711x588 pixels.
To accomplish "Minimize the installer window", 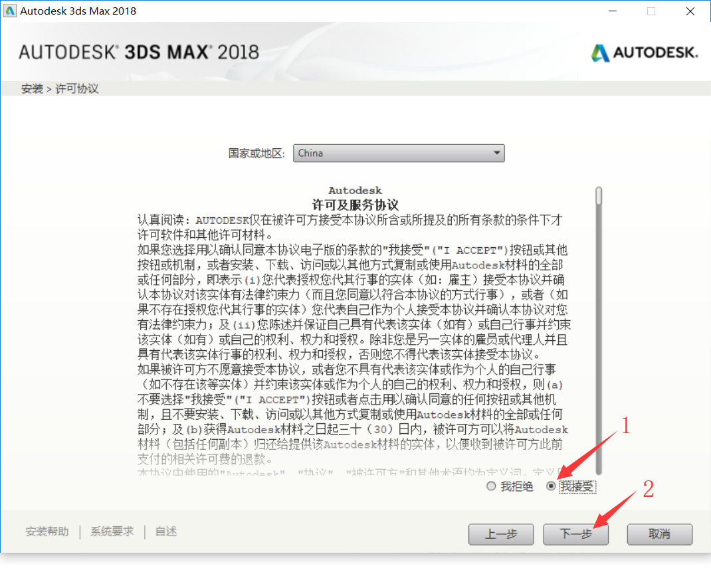I will click(x=613, y=11).
